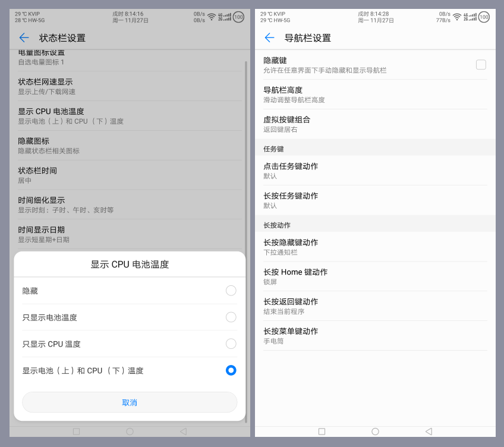Open 长按 Home 键动作 options
Viewport: 504px width, 447px height.
click(x=374, y=276)
